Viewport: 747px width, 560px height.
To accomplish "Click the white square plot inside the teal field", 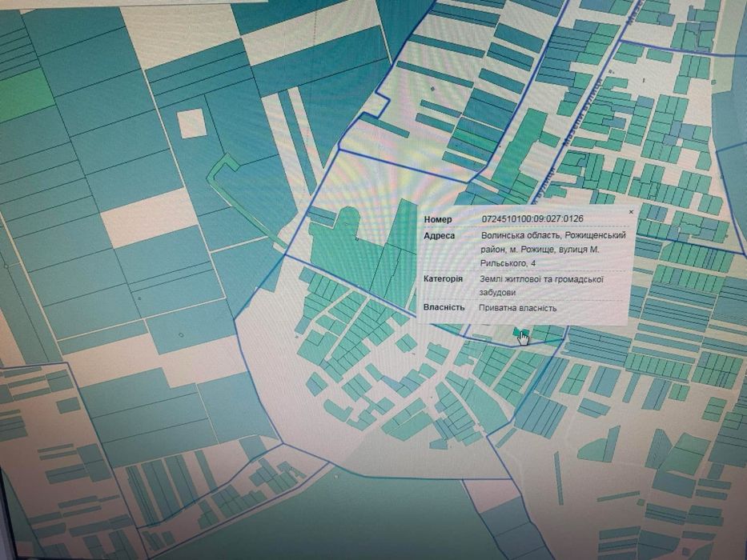I will (191, 123).
